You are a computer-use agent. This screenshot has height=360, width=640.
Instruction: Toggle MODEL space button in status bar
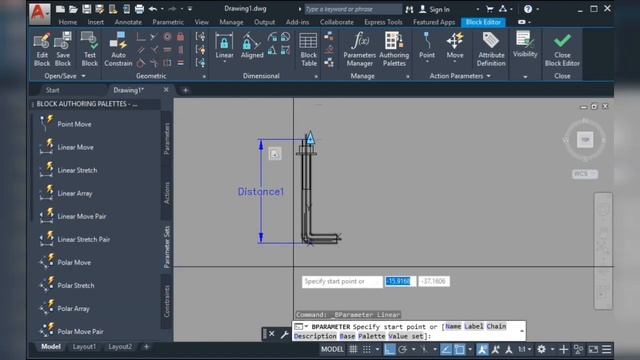tap(332, 349)
